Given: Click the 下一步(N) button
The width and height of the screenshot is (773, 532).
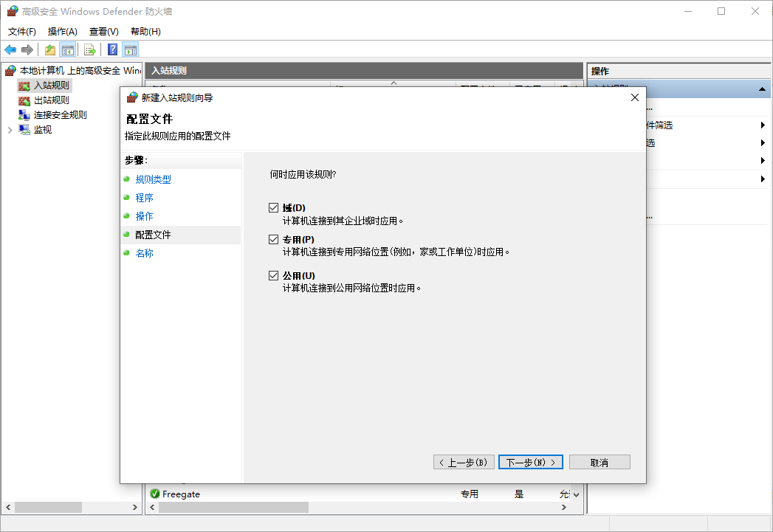Looking at the screenshot, I should click(x=531, y=462).
